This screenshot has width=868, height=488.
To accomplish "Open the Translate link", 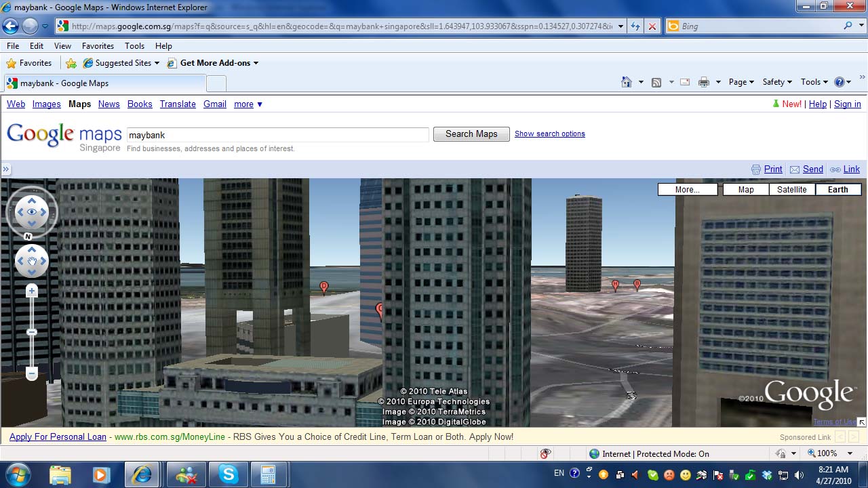I will click(178, 104).
